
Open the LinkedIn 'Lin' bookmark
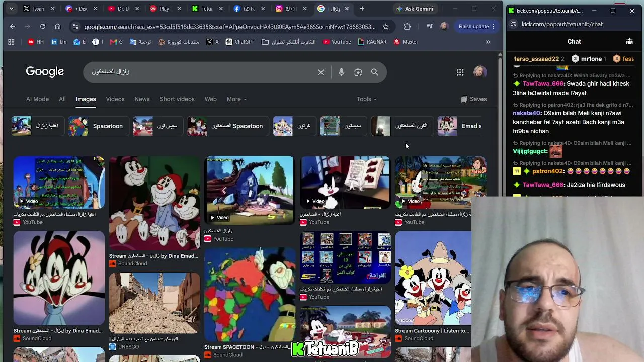(x=59, y=42)
